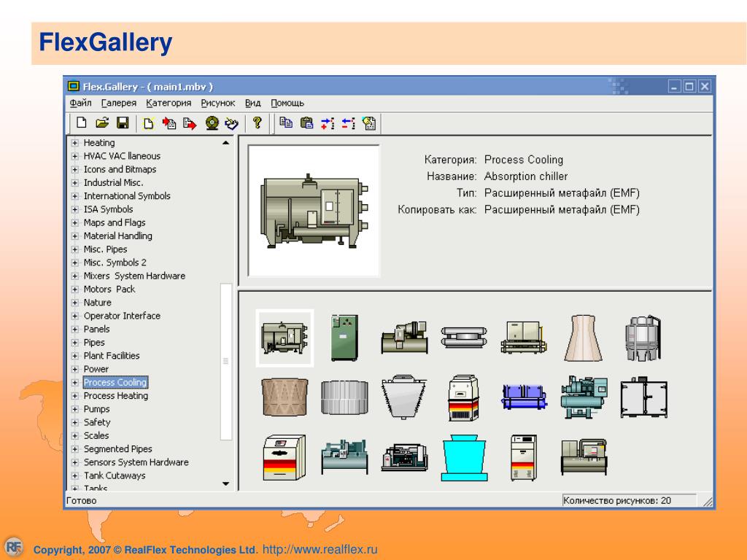747x560 pixels.
Task: Select International Symbols category
Action: coord(127,195)
